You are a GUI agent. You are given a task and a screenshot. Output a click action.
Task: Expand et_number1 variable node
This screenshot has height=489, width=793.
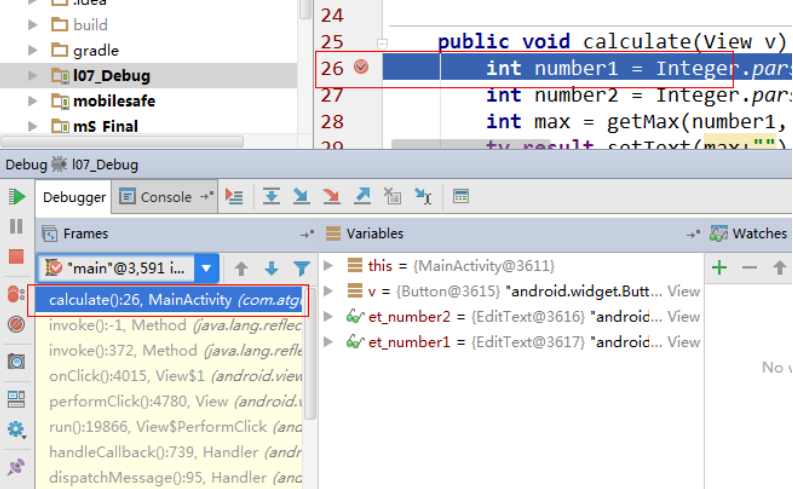click(x=328, y=342)
